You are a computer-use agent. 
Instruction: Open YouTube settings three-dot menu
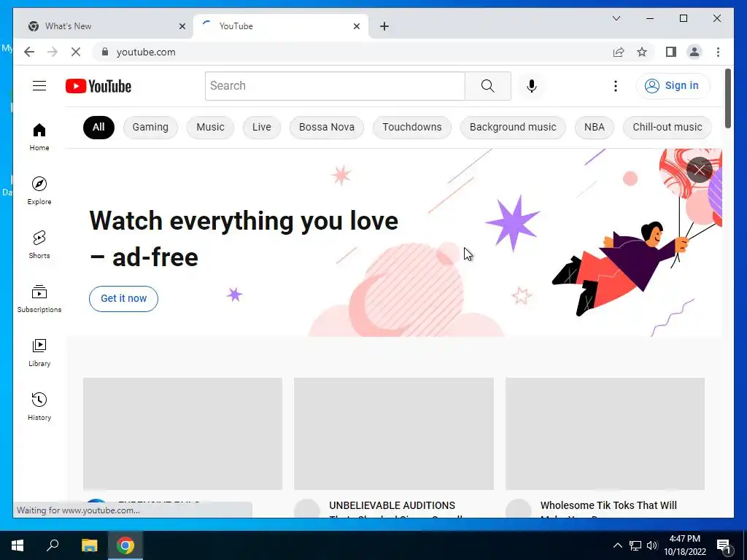[x=616, y=86]
